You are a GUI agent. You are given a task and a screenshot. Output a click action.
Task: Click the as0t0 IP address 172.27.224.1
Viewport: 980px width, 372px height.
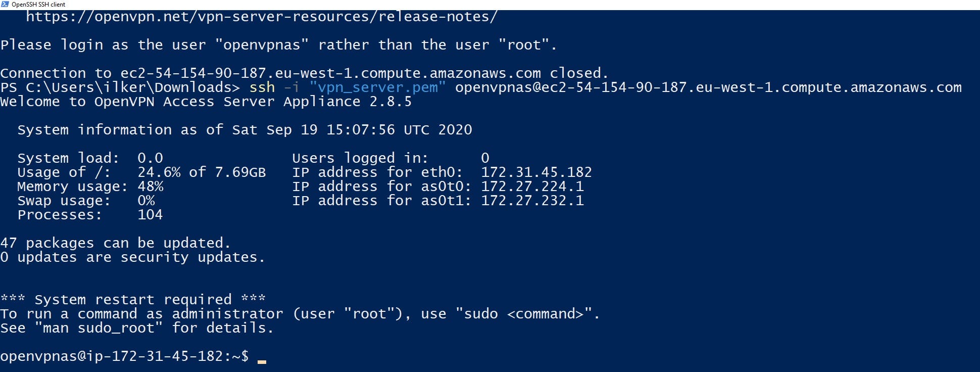click(x=532, y=187)
